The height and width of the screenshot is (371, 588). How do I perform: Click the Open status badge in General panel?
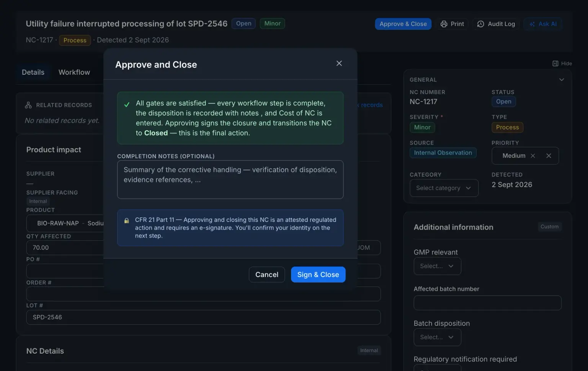[503, 102]
